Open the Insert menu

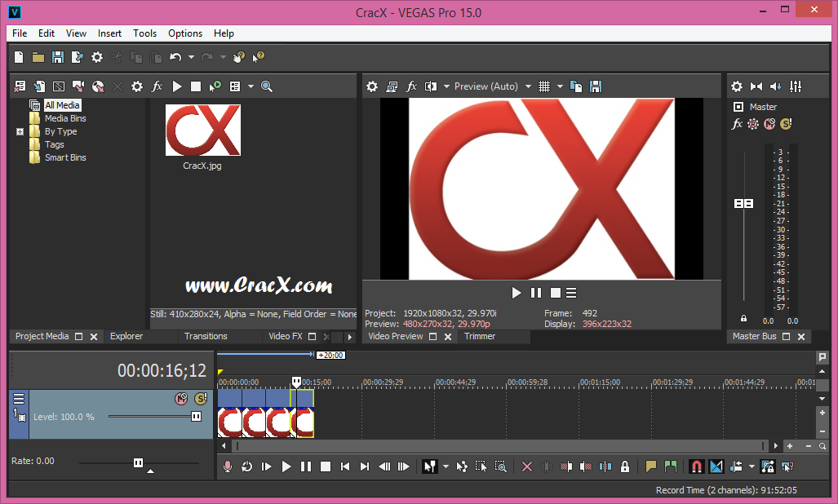pyautogui.click(x=109, y=33)
